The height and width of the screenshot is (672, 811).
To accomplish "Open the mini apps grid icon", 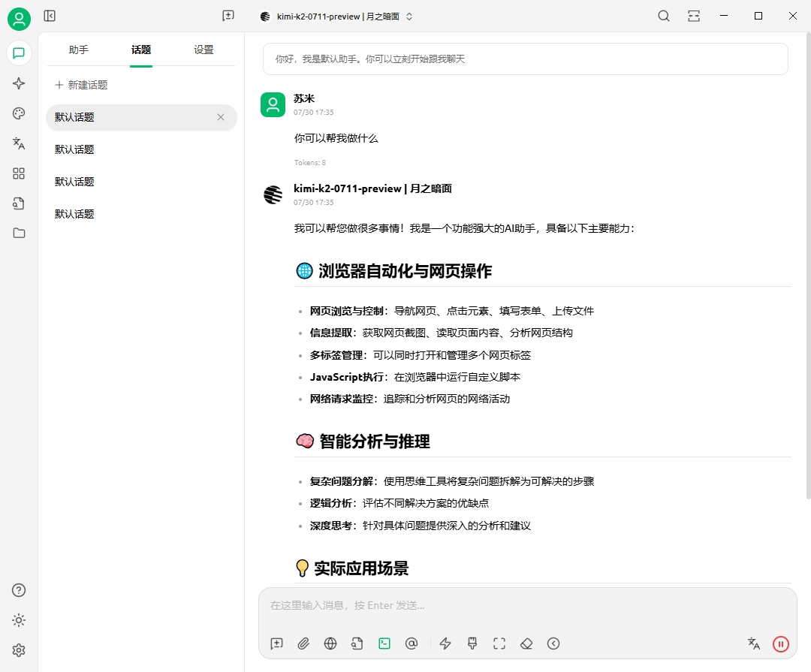I will coord(19,173).
